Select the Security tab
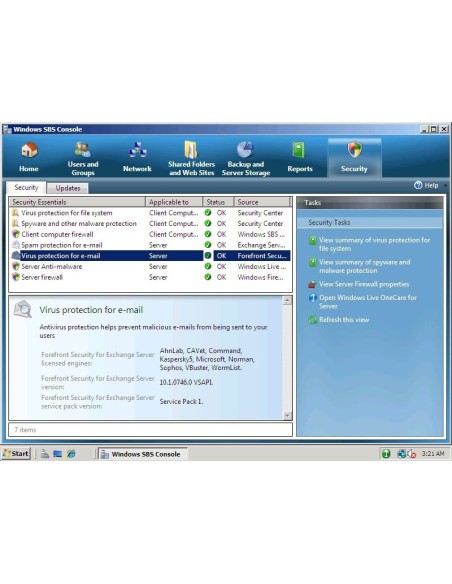 click(x=26, y=187)
